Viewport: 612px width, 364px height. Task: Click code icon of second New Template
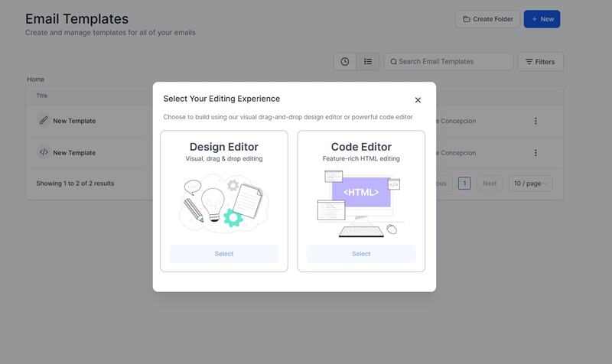44,152
